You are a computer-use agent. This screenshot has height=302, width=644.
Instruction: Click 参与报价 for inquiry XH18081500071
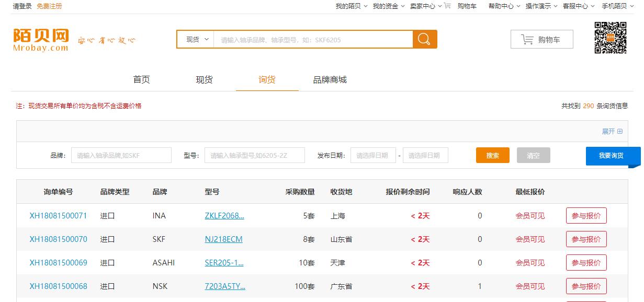click(x=586, y=216)
